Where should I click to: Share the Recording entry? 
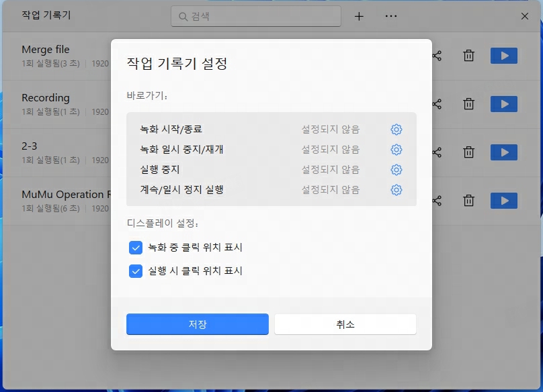coord(437,104)
